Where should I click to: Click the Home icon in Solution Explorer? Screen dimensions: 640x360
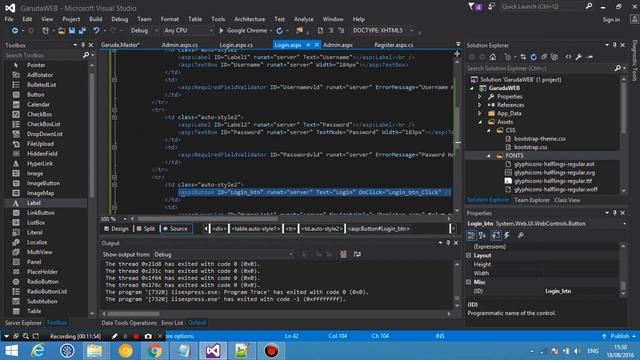click(493, 57)
